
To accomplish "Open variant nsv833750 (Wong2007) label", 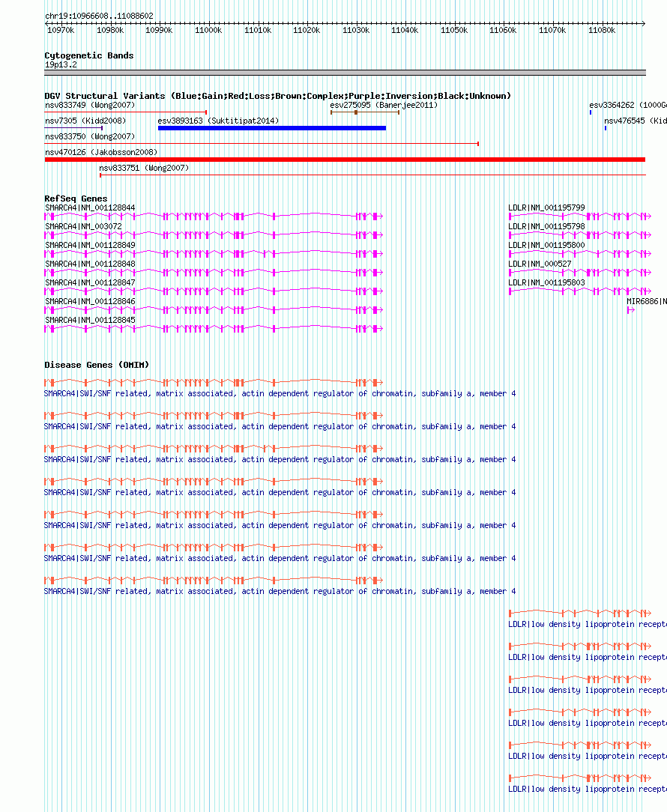I will point(90,136).
